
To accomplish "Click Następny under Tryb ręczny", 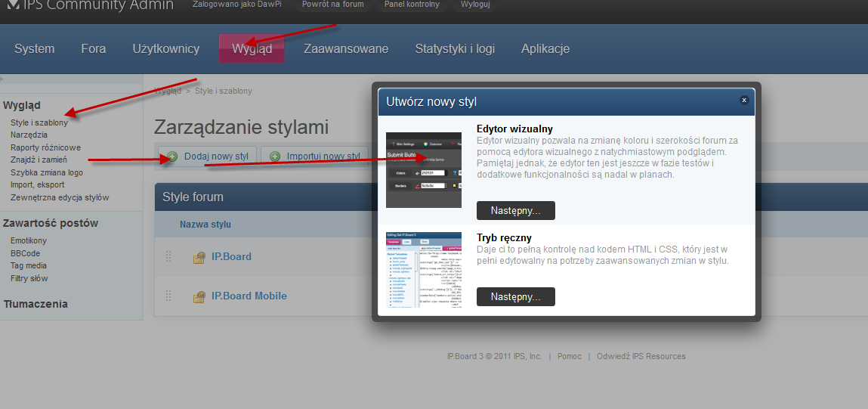I will [515, 296].
